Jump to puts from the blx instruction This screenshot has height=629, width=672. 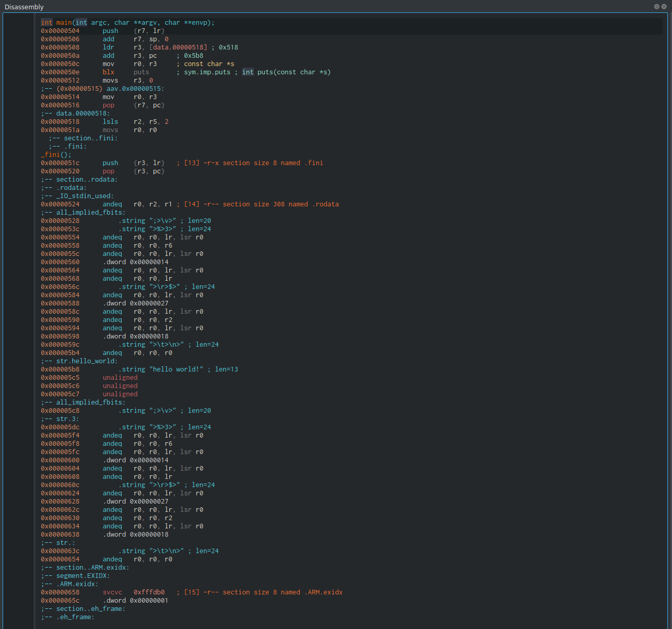click(141, 72)
